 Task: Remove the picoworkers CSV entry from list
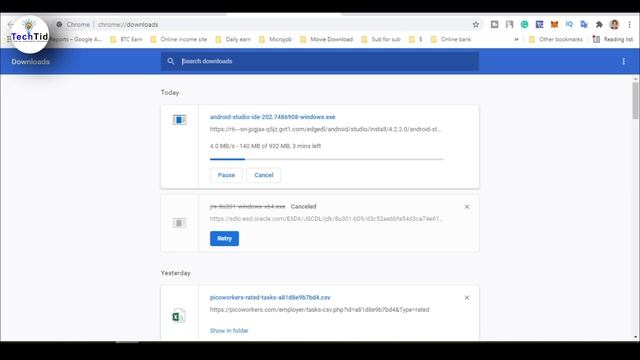click(467, 298)
